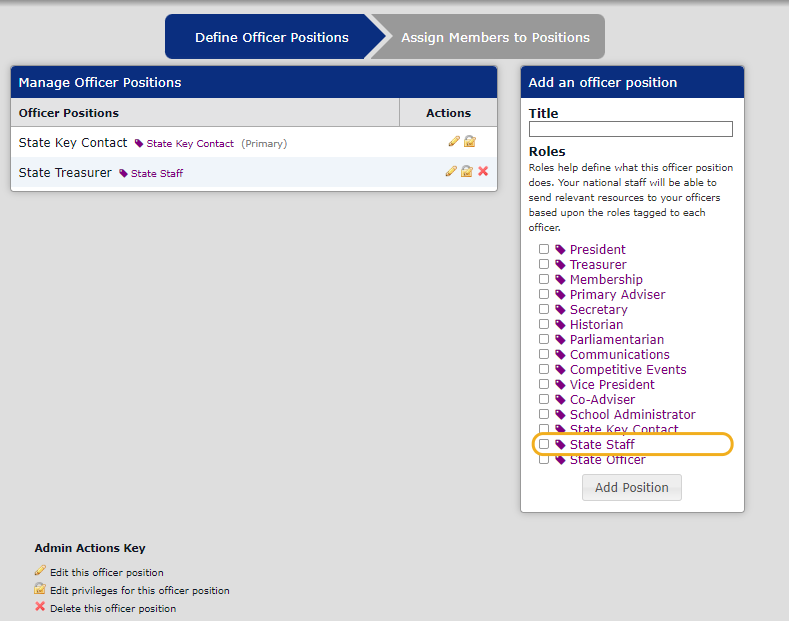This screenshot has width=789, height=621.
Task: Open privileges editor for State Treasurer
Action: 466,171
